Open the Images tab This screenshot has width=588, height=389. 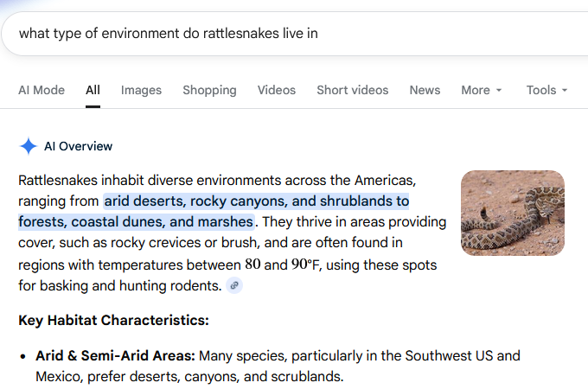[x=141, y=90]
